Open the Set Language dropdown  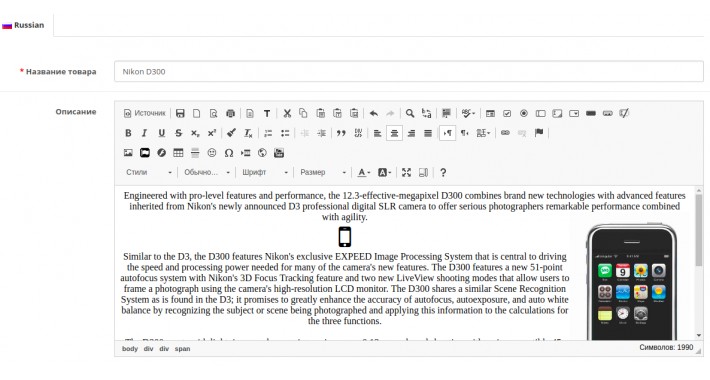[x=483, y=133]
